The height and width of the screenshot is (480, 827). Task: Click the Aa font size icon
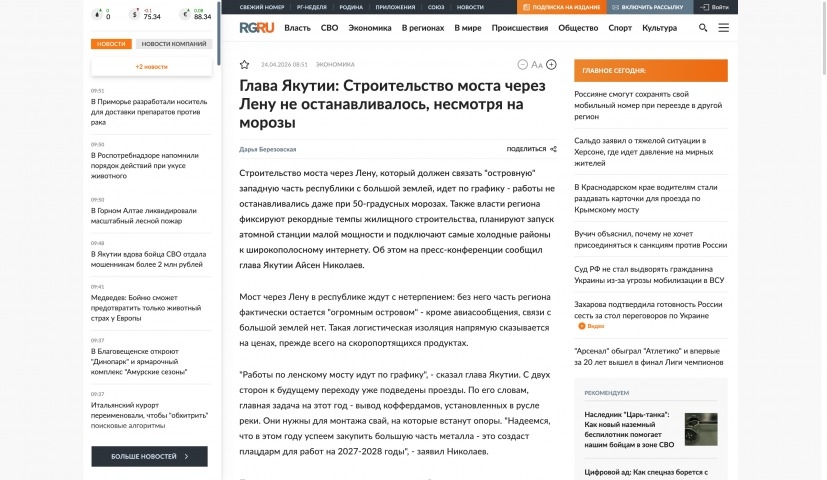537,64
